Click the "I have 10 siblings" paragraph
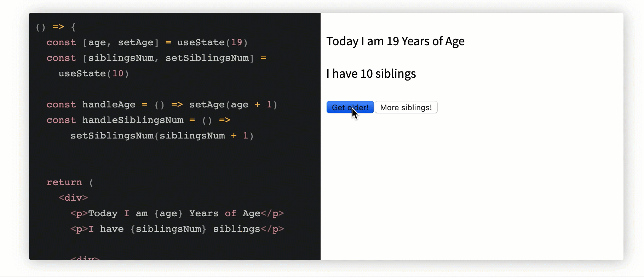The width and height of the screenshot is (644, 277). [x=371, y=74]
